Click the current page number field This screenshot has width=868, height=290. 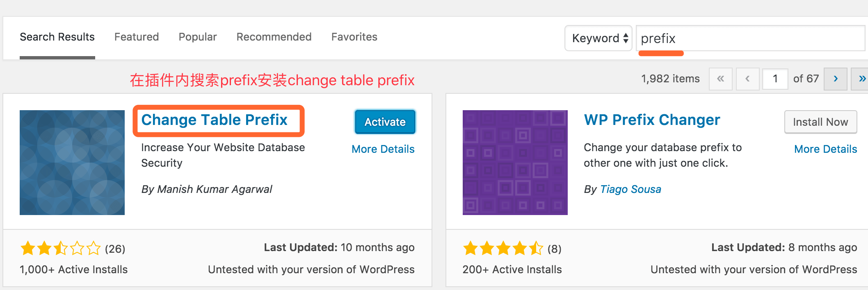coord(775,79)
